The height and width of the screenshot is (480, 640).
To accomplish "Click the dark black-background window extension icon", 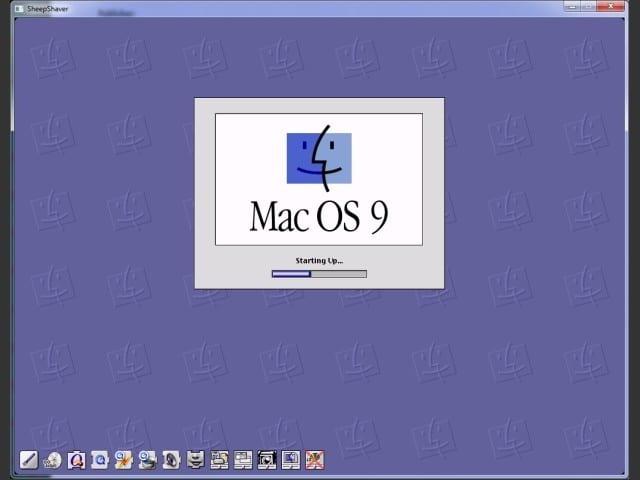I will (267, 460).
